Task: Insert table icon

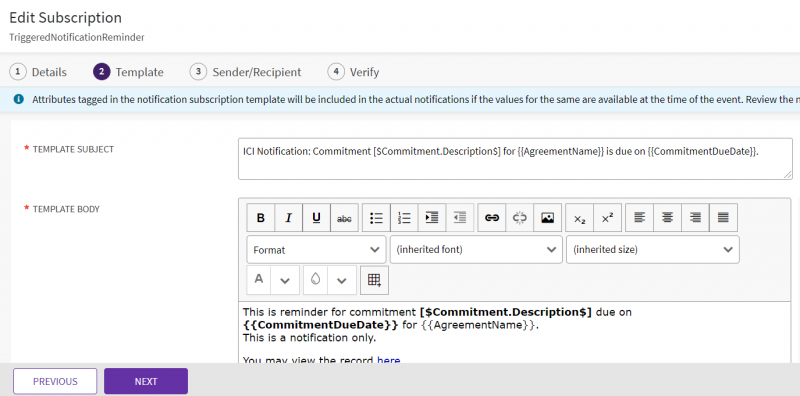Action: coord(374,280)
